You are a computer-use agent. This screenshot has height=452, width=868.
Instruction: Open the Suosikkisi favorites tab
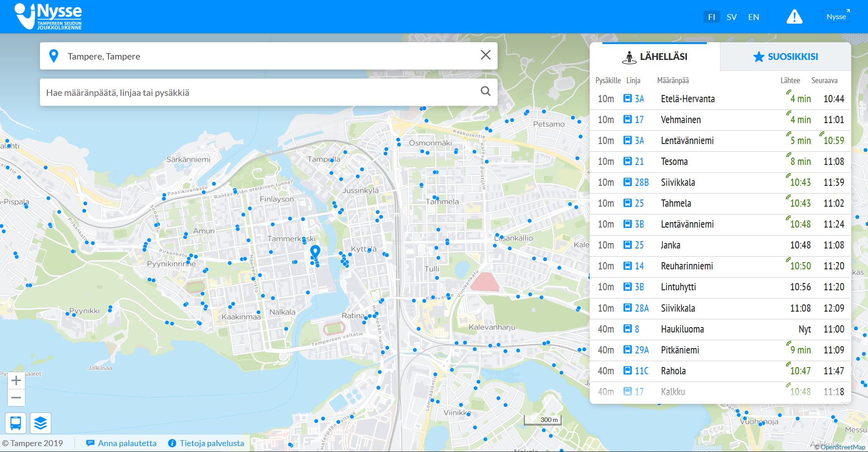point(785,57)
